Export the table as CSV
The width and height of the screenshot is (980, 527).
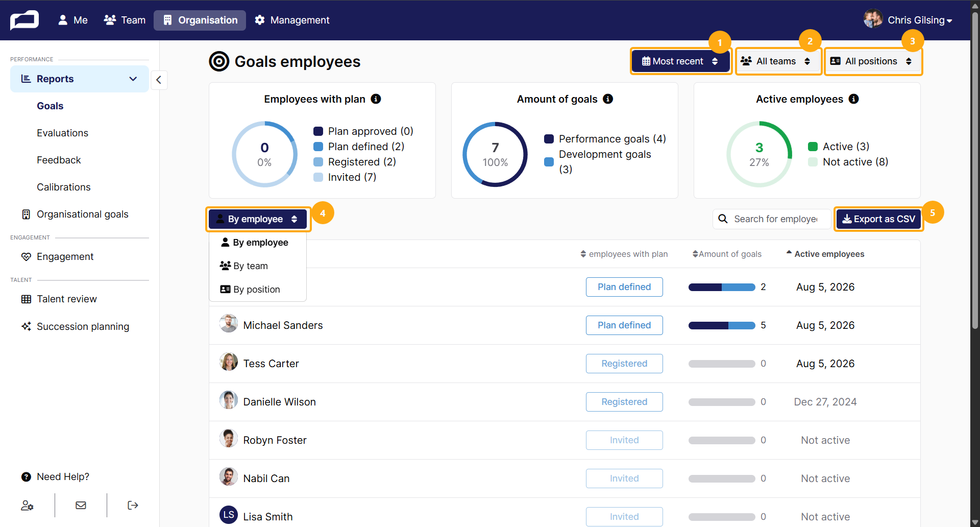pyautogui.click(x=878, y=219)
